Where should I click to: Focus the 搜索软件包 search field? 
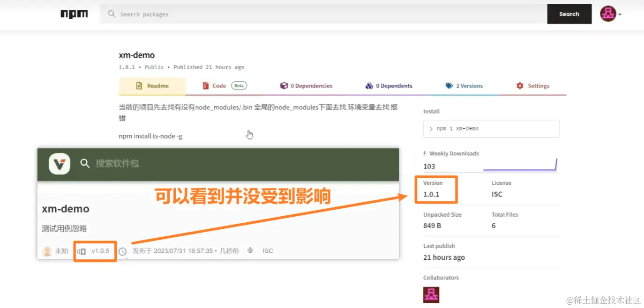(x=117, y=164)
